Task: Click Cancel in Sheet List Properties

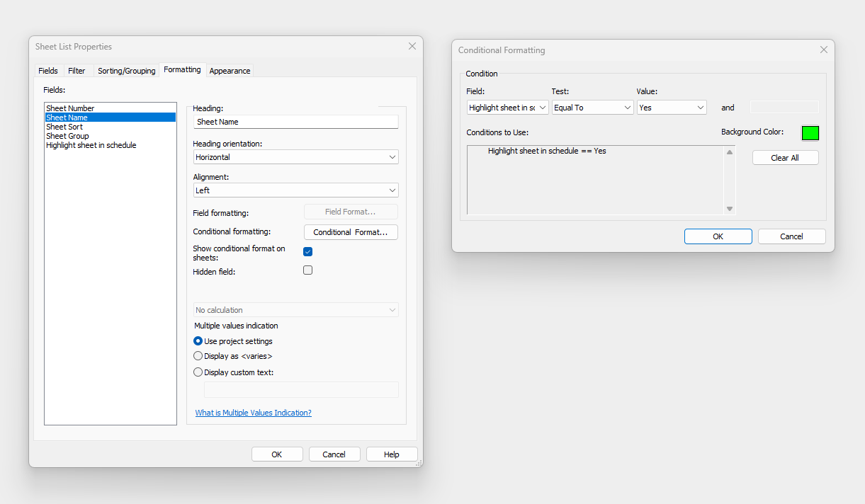Action: (x=334, y=454)
